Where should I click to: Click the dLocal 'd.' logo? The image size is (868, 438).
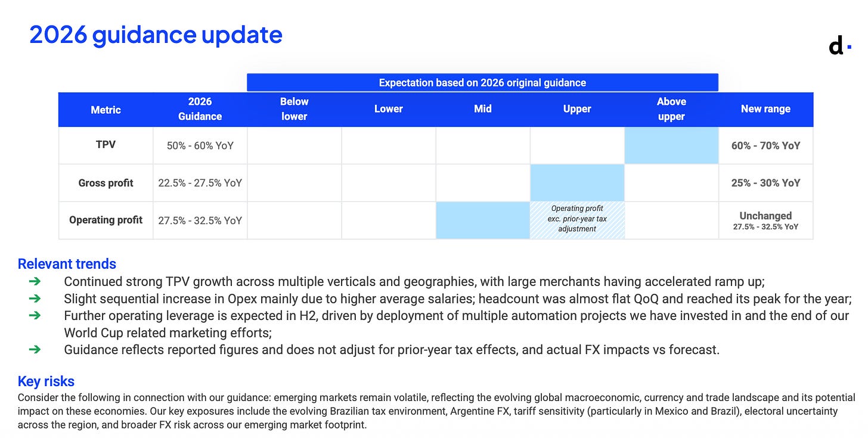tap(839, 45)
